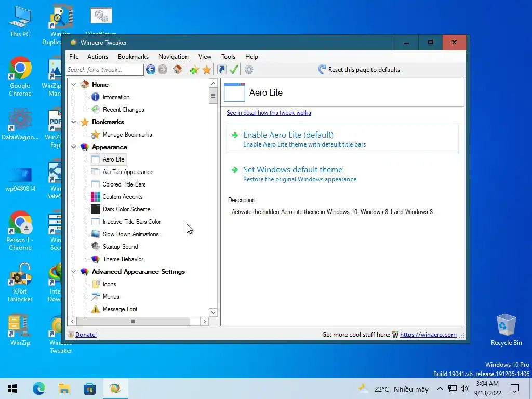Open Custom Accents tweak
The height and width of the screenshot is (399, 532).
(123, 197)
